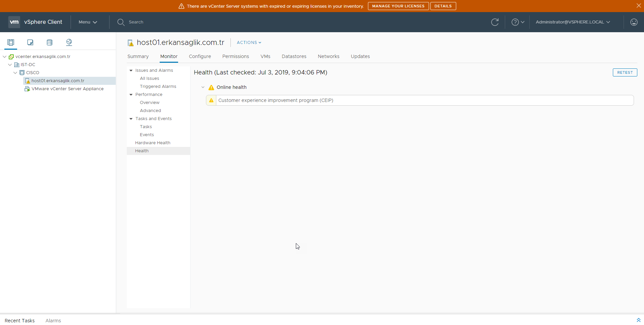This screenshot has width=644, height=325.
Task: Open Hardware Health
Action: tap(153, 143)
